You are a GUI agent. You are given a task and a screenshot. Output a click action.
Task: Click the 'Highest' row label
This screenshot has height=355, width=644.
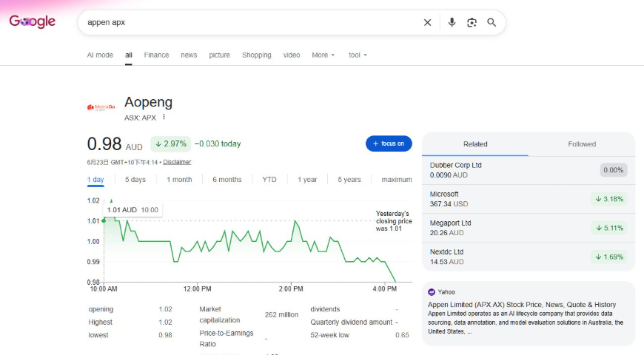[100, 322]
